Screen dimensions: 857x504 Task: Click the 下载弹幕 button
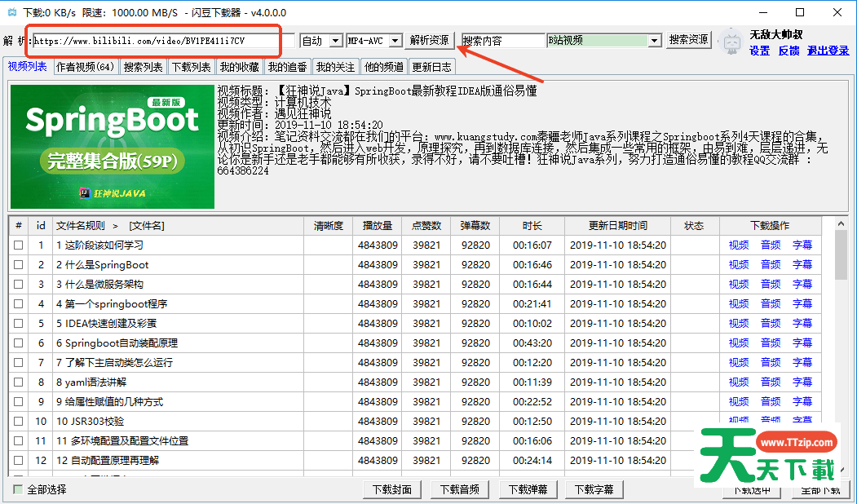pos(528,489)
